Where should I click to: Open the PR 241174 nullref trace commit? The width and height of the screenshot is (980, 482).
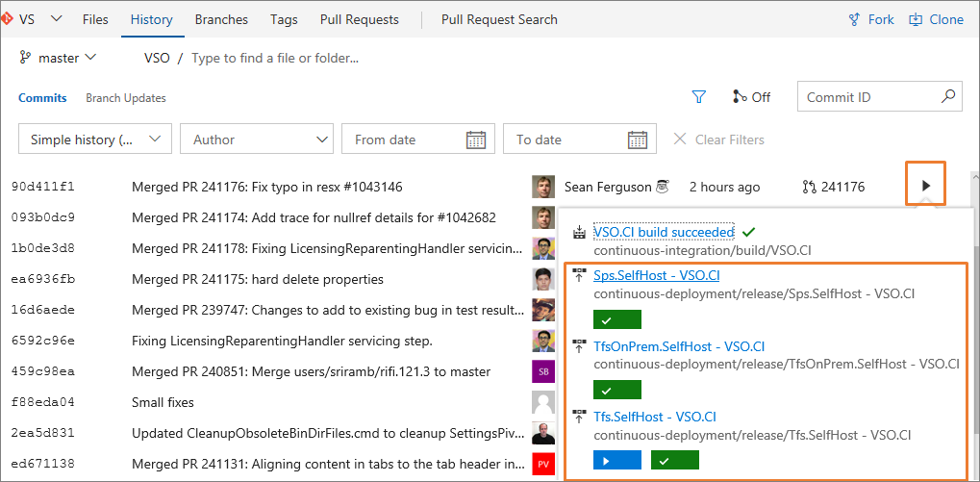[x=314, y=217]
